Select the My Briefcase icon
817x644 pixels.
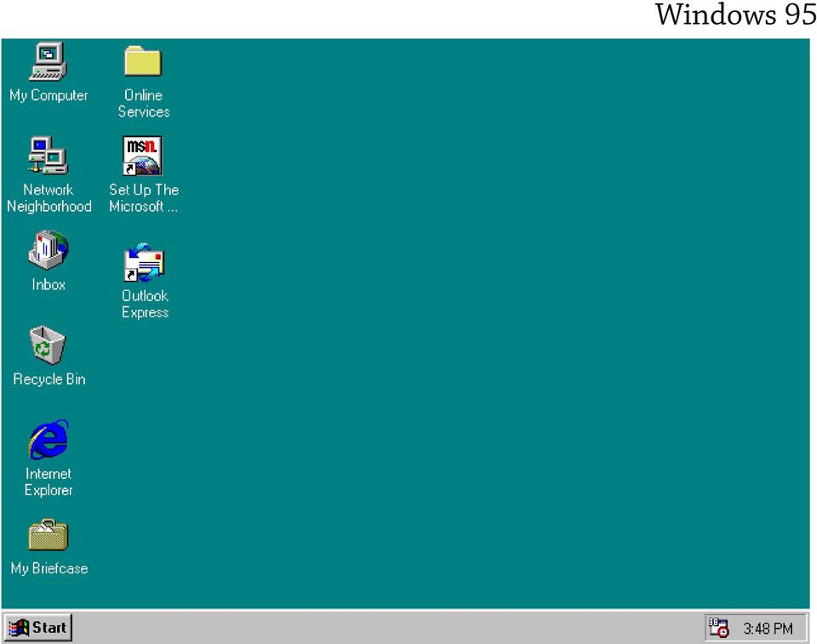tap(48, 534)
